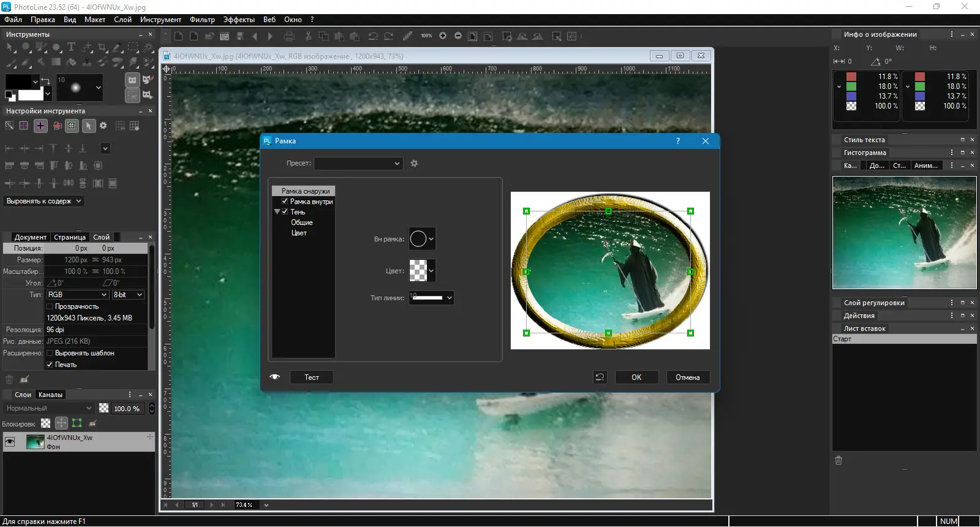980x527 pixels.
Task: Click the Цвет transparent color swatch
Action: pos(418,271)
